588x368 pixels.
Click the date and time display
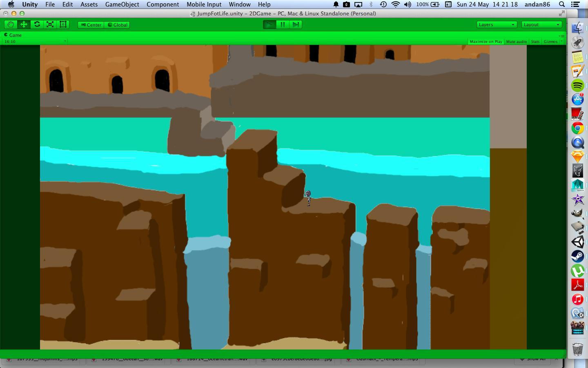point(487,4)
